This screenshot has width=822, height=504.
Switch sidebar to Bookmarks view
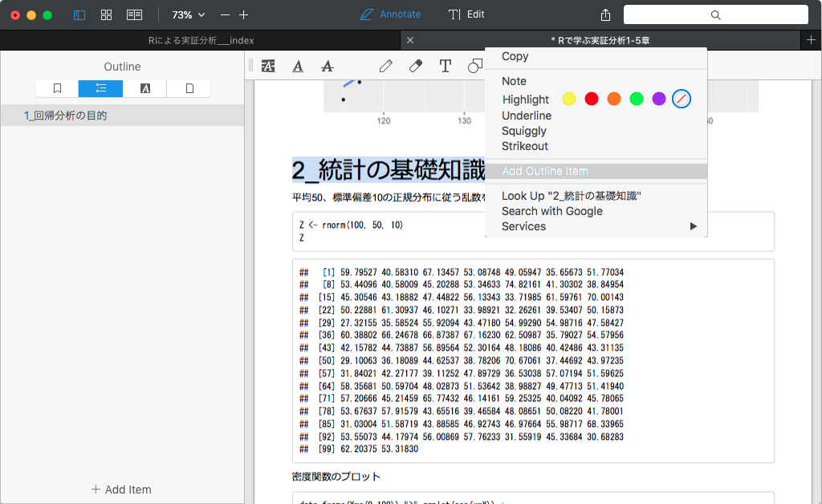coord(56,88)
